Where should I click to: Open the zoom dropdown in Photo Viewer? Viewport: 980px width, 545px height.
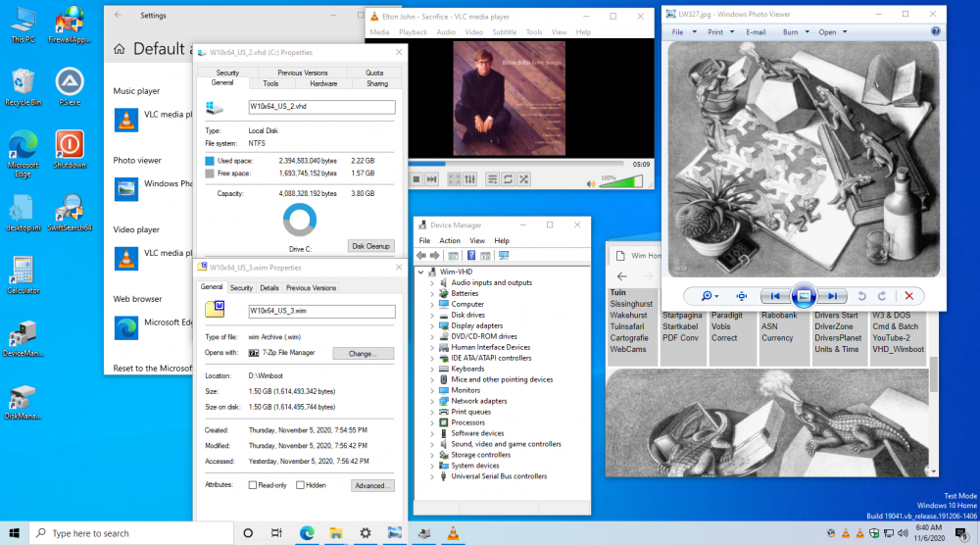coord(710,295)
